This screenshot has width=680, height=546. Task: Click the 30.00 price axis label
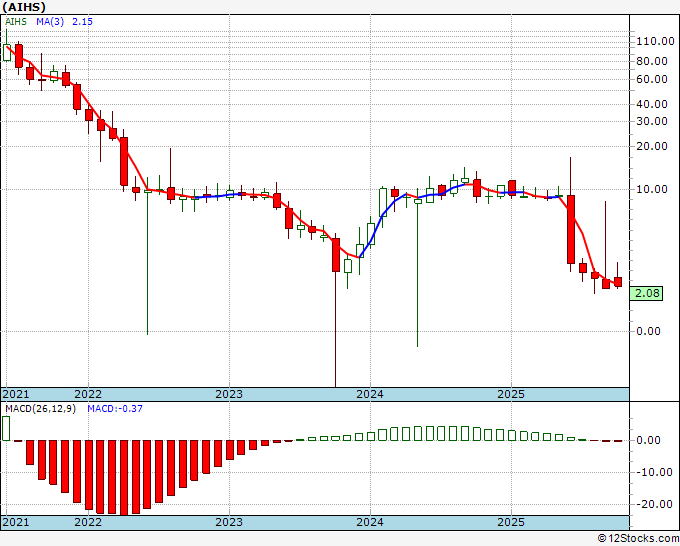(x=652, y=121)
